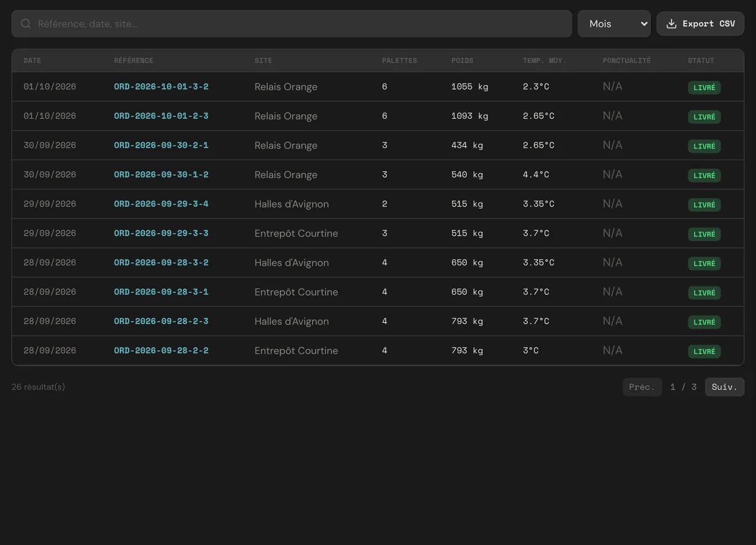
Task: Click the 1 / 3 page indicator
Action: click(684, 387)
